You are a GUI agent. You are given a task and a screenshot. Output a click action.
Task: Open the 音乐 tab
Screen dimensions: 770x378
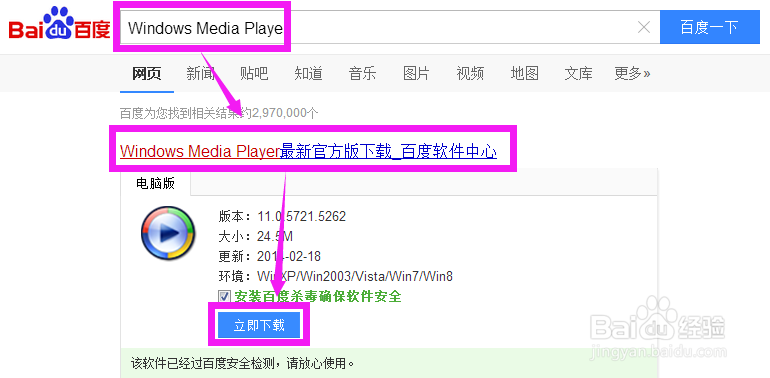(362, 74)
